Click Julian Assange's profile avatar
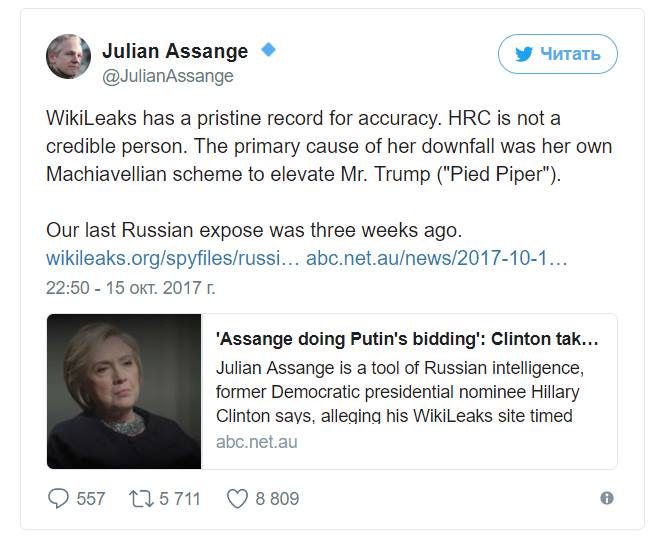This screenshot has width=660, height=538. [69, 57]
